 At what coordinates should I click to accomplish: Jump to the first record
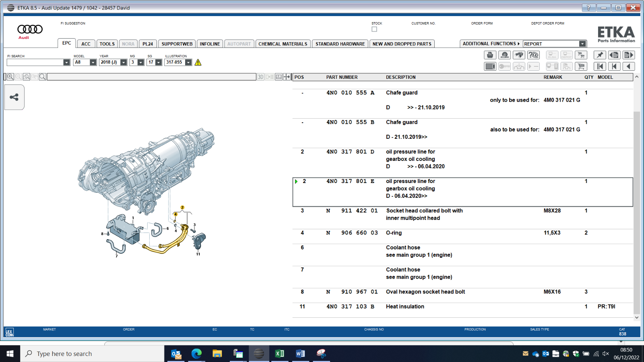tap(600, 66)
